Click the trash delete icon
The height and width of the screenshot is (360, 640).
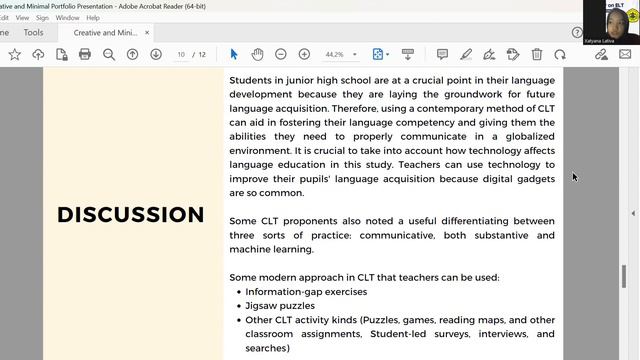click(537, 54)
